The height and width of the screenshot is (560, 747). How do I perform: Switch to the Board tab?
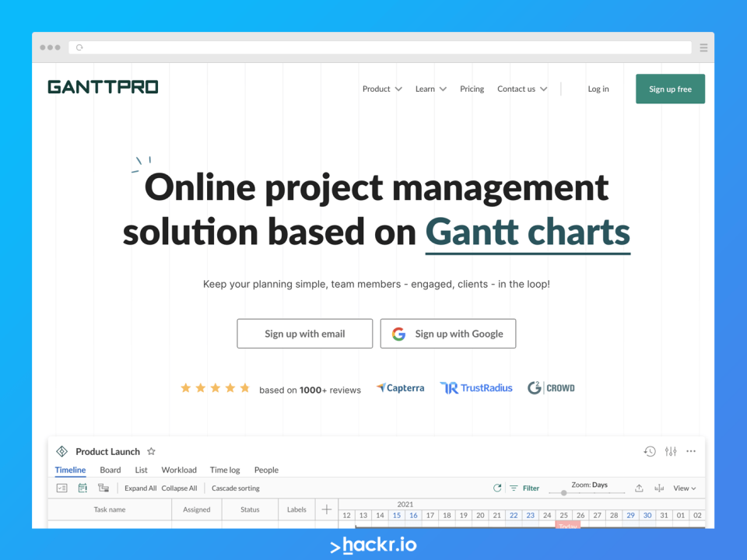click(x=110, y=470)
